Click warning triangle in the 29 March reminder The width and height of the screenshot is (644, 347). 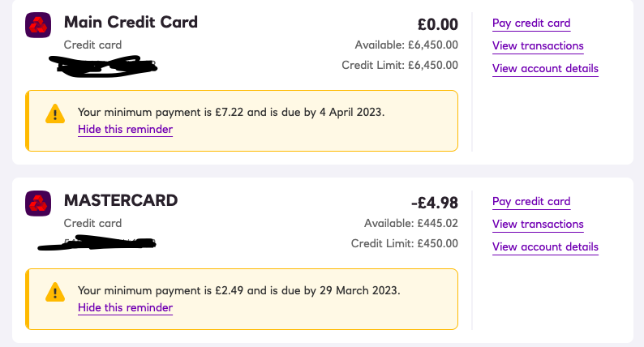(x=55, y=292)
